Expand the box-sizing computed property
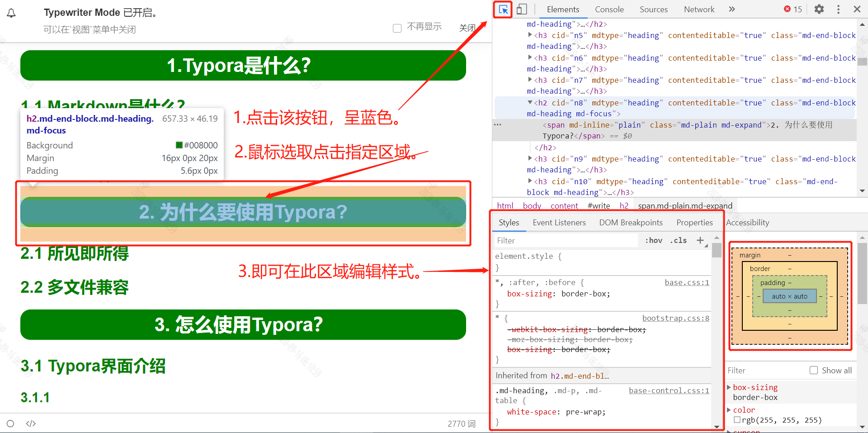868x433 pixels. pyautogui.click(x=729, y=387)
